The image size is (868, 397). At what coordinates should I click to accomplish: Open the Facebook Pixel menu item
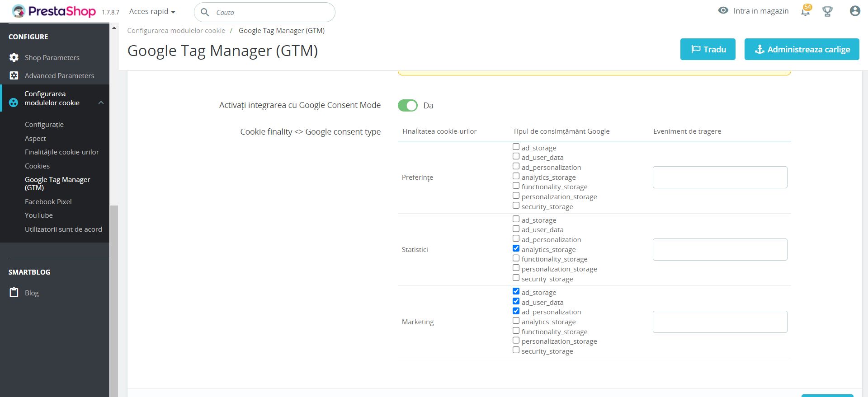tap(48, 201)
